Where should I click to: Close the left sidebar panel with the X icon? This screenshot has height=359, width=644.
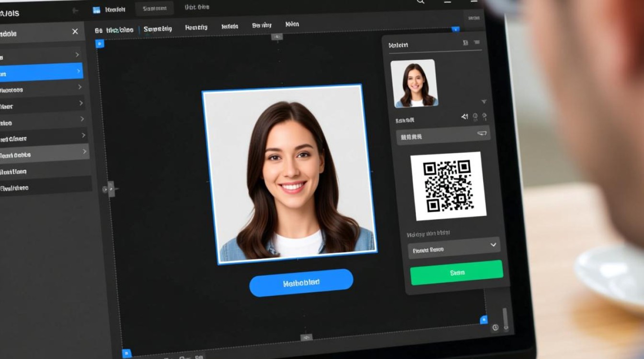[x=75, y=32]
